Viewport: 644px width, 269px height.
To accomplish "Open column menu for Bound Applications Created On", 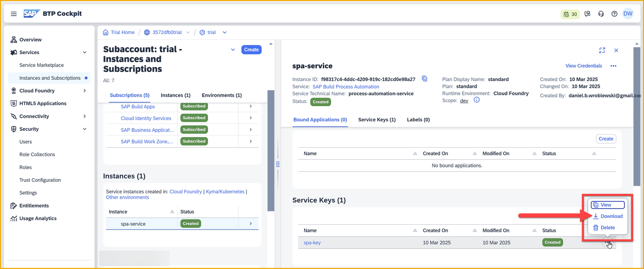I will (x=475, y=154).
